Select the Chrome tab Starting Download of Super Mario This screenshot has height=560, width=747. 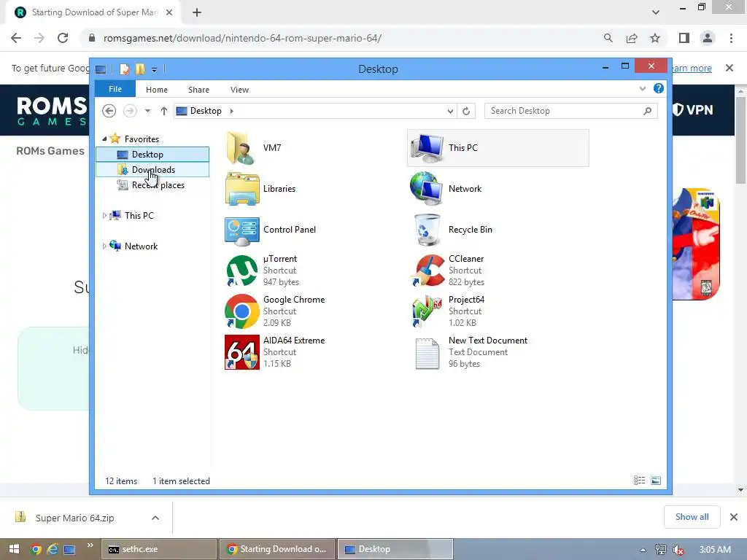click(94, 12)
